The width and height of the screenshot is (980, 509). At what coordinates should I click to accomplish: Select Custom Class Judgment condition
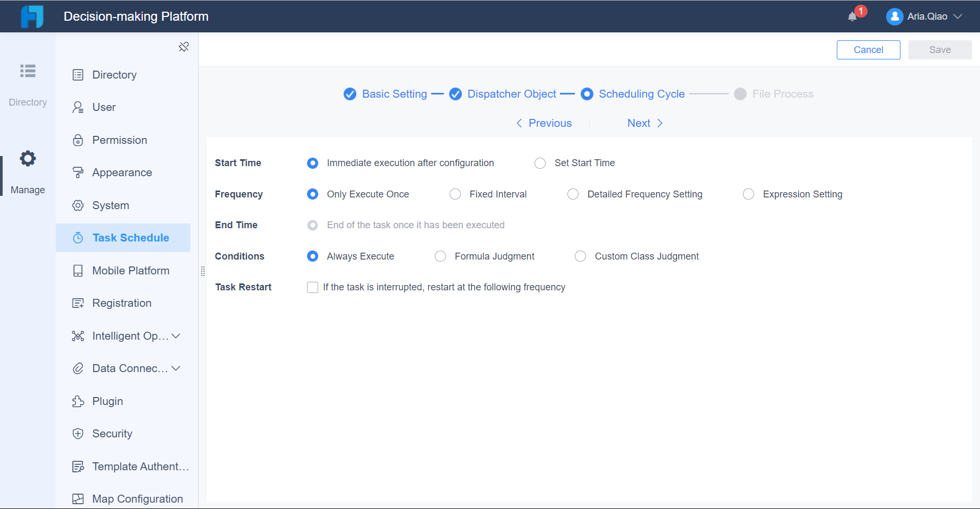[581, 256]
